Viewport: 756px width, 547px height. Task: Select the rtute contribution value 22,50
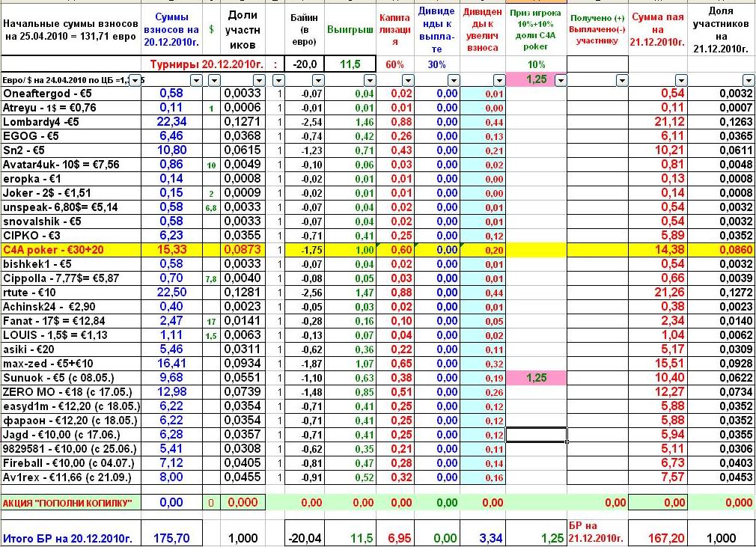(171, 293)
